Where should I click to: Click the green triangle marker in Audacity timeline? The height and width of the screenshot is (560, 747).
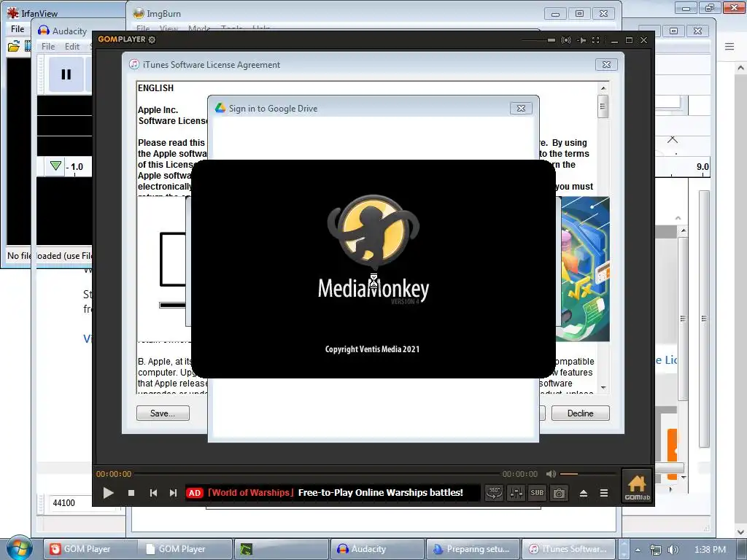[55, 166]
